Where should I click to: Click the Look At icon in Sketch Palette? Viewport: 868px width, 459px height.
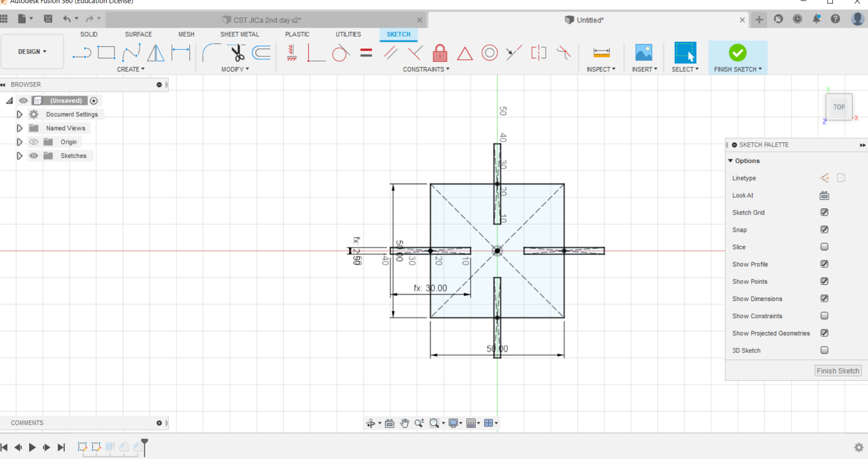click(824, 195)
